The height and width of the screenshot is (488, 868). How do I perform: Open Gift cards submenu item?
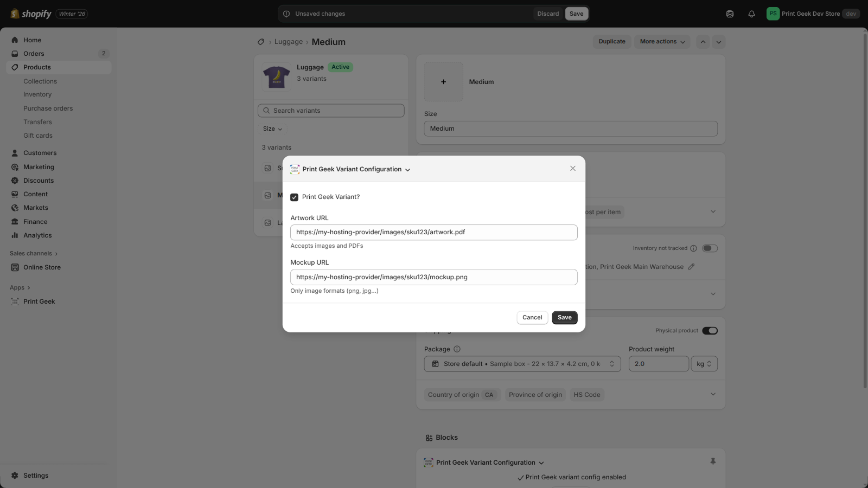click(38, 136)
